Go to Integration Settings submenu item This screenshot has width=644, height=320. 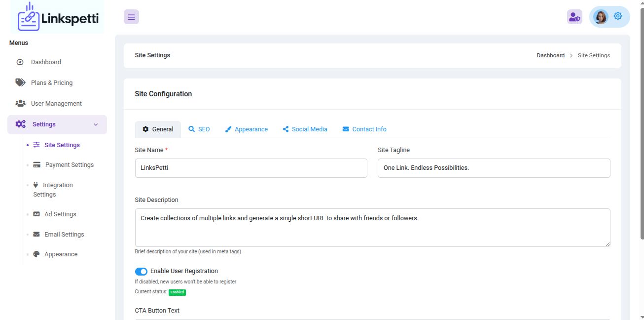53,190
